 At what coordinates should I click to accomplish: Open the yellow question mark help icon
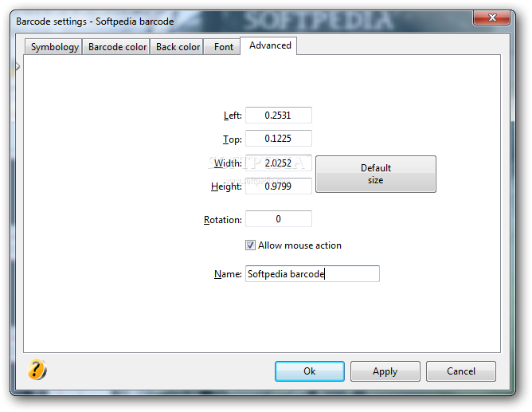[37, 370]
